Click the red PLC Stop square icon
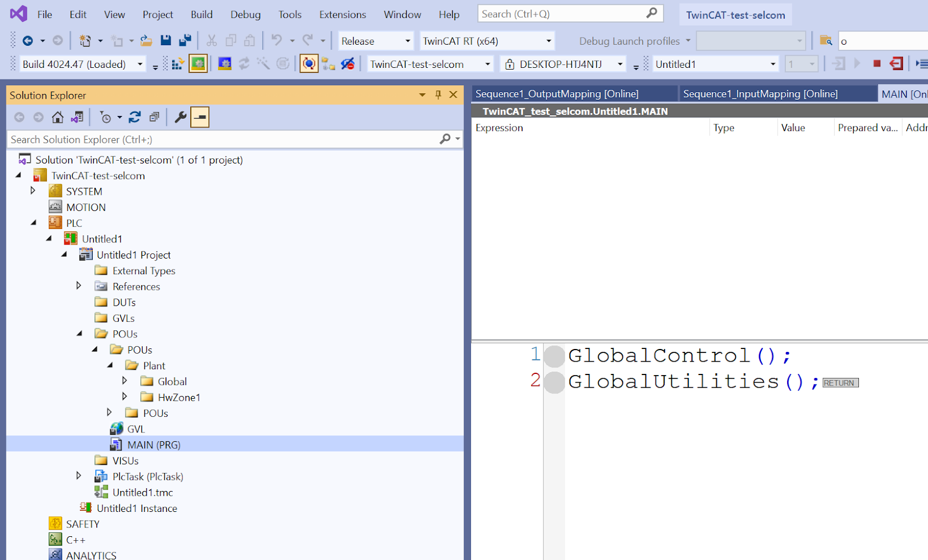Screen dimensions: 928x560 (x=877, y=64)
